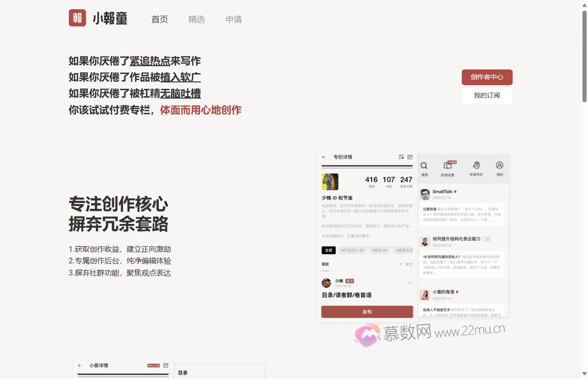
Task: Open 我的订阅 page
Action: coord(487,96)
